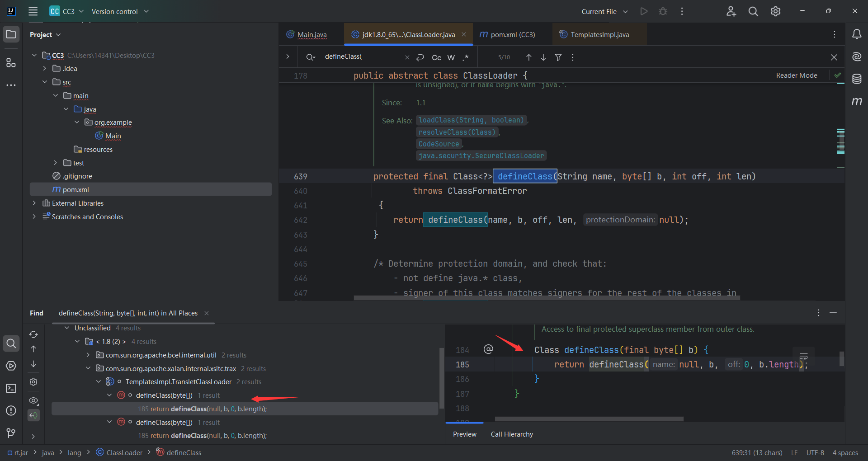
Task: Expand External Libraries node
Action: 34,203
